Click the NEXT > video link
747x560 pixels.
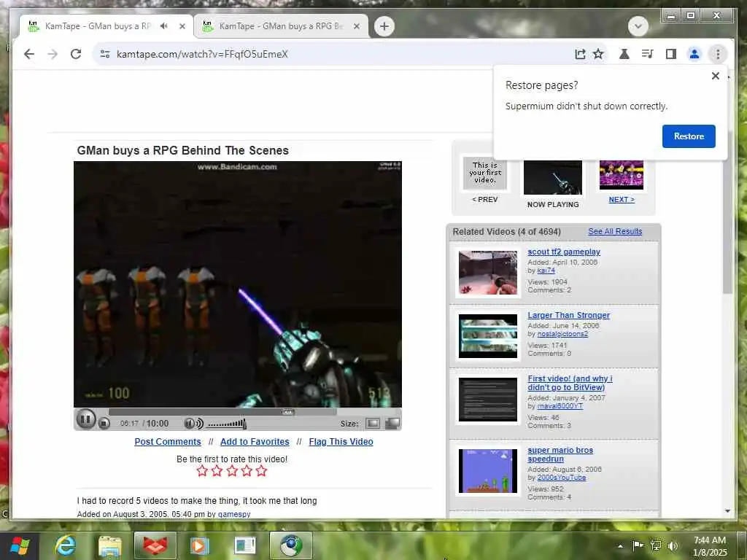point(622,200)
